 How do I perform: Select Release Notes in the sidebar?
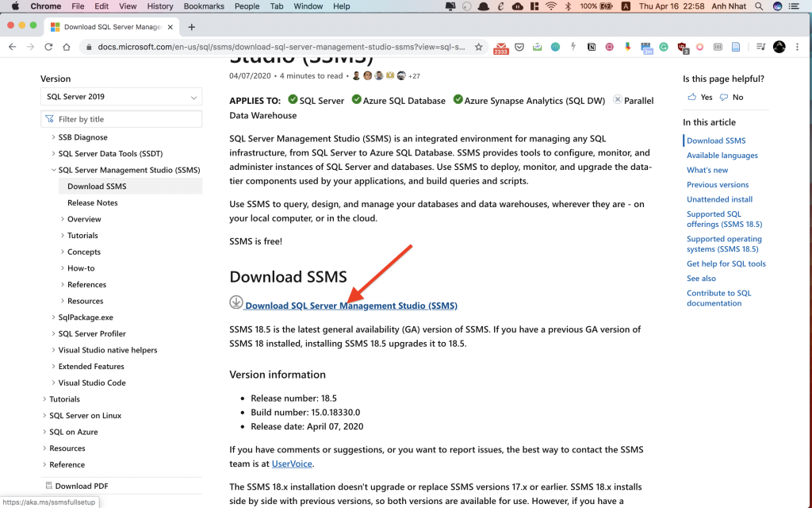[x=92, y=202]
